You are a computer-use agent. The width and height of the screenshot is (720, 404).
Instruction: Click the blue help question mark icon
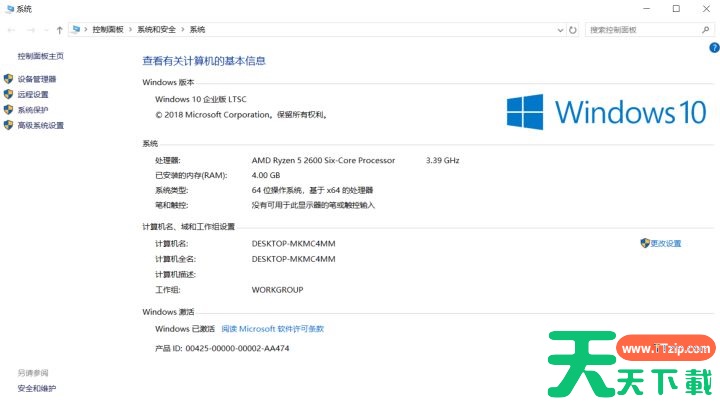pyautogui.click(x=713, y=47)
